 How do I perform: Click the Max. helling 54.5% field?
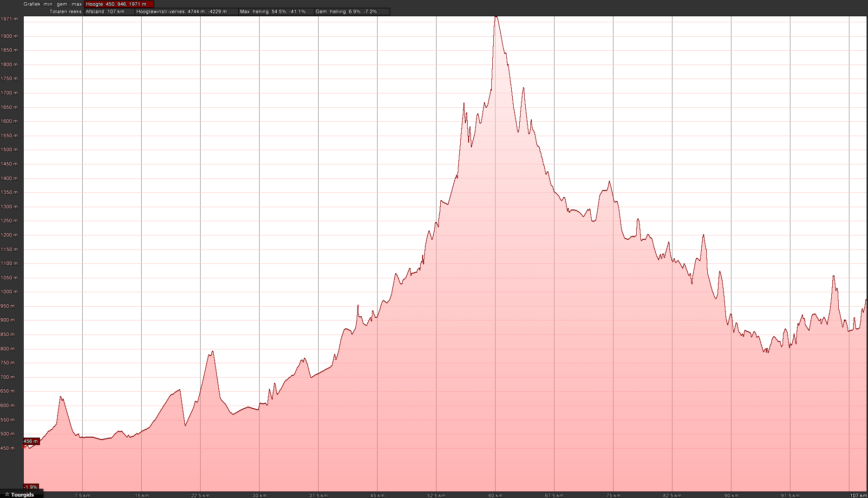pos(276,12)
